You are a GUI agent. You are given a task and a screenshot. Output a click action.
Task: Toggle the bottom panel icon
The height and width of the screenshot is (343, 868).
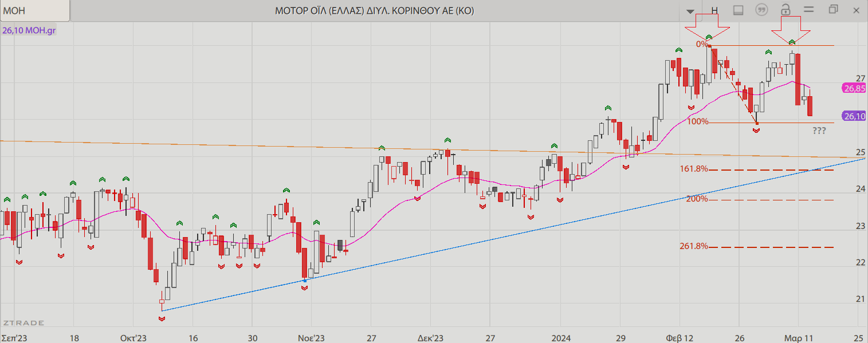coord(739,10)
